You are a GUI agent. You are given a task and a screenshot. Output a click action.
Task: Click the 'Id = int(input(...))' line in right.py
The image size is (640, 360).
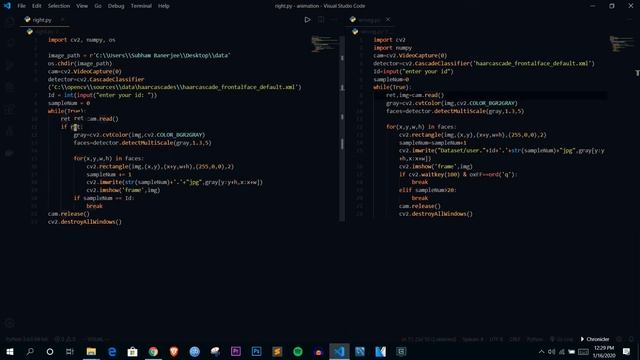tap(102, 95)
